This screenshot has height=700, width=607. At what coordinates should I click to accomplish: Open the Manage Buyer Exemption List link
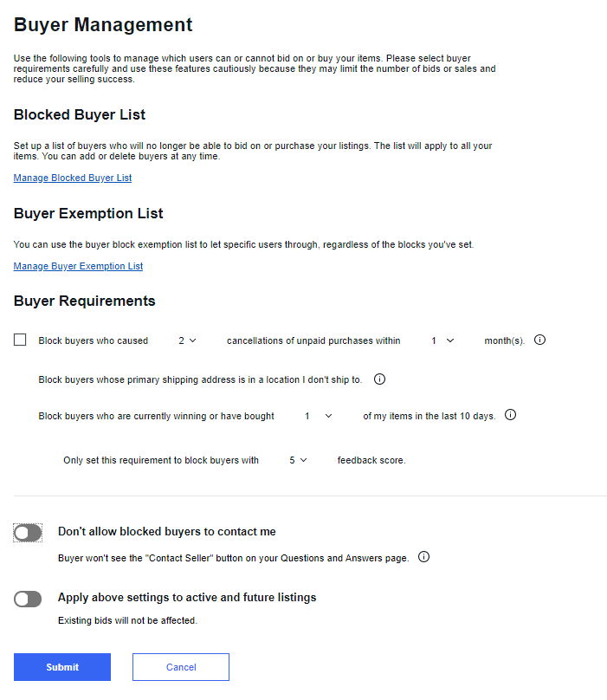pyautogui.click(x=78, y=266)
